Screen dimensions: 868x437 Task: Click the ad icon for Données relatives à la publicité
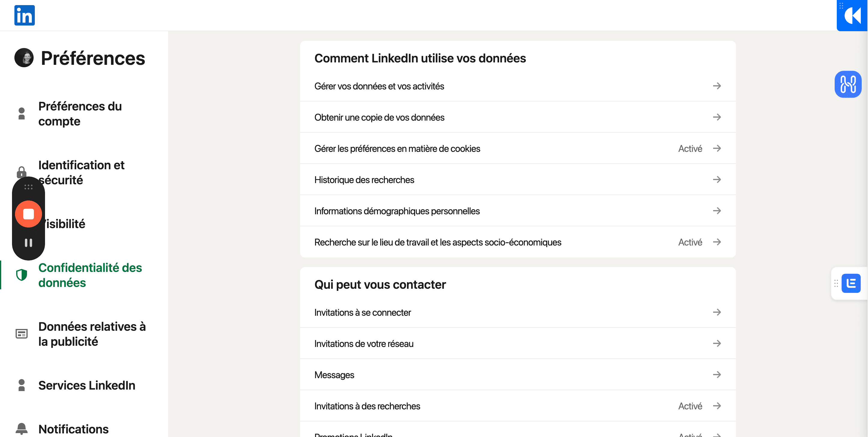22,333
